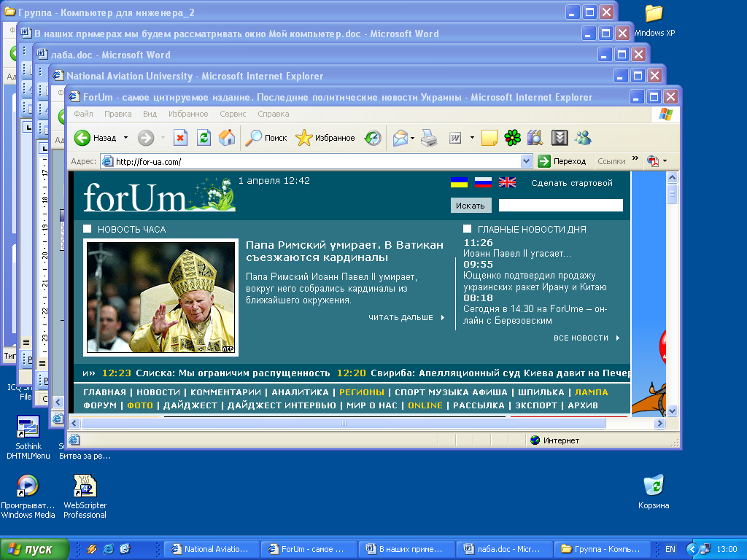Viewport: 747px width, 560px height.
Task: Click the Искать search button on the page
Action: [x=471, y=205]
